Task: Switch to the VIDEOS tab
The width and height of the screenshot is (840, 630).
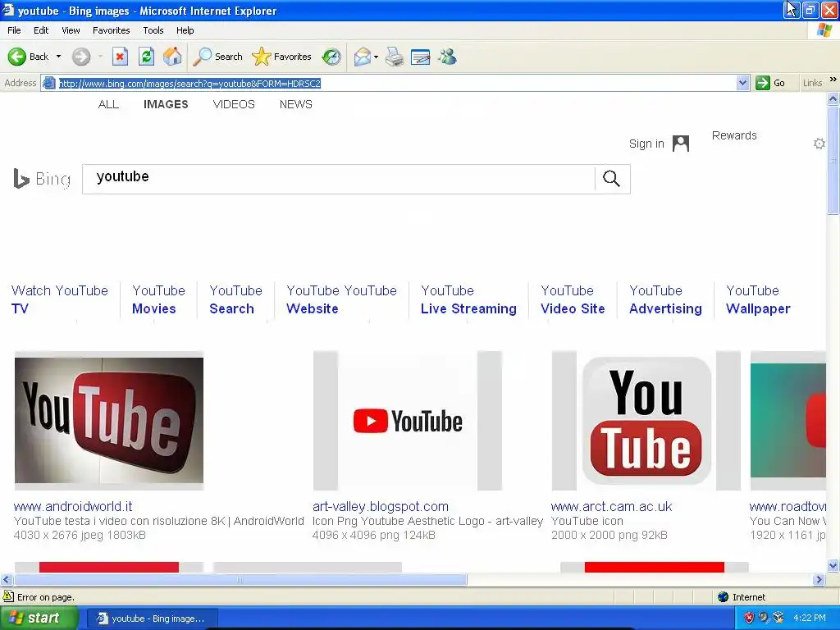Action: coord(234,104)
